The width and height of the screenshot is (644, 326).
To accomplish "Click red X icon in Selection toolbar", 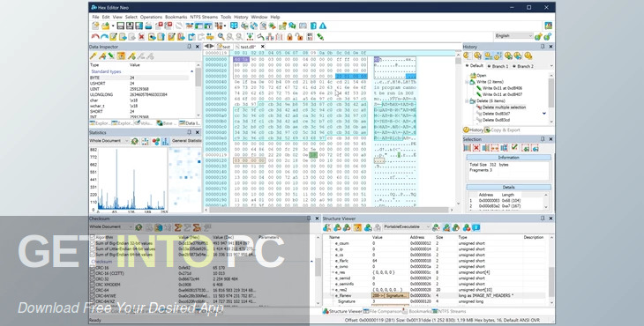I will click(x=476, y=148).
